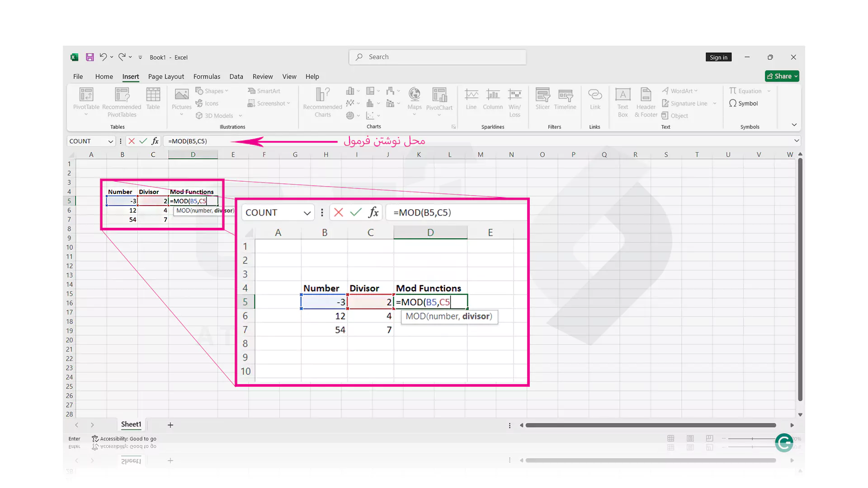Viewport: 868px width, 488px height.
Task: Select the Sheet1 sheet tab
Action: [131, 424]
